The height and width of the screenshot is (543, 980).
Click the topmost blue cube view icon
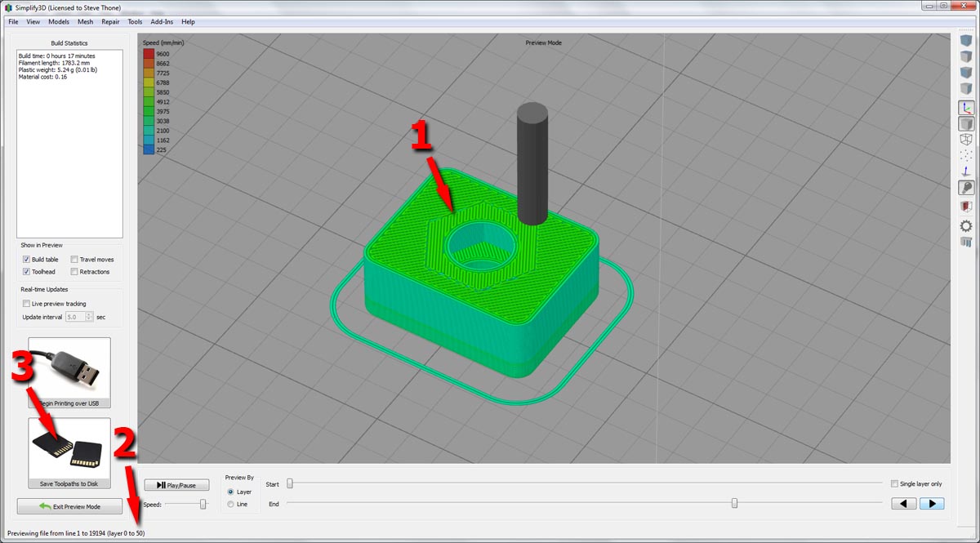[966, 40]
